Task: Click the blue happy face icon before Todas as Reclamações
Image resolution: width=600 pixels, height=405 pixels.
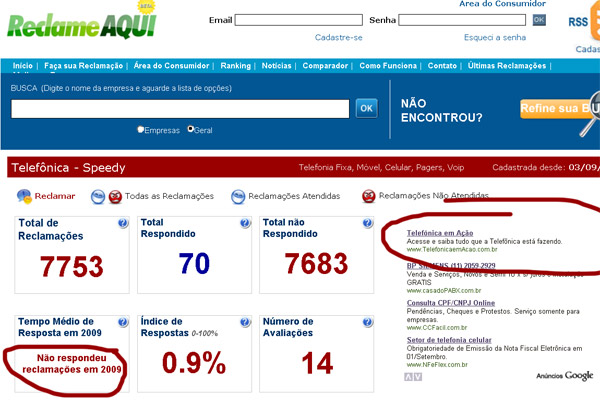Action: [98, 197]
